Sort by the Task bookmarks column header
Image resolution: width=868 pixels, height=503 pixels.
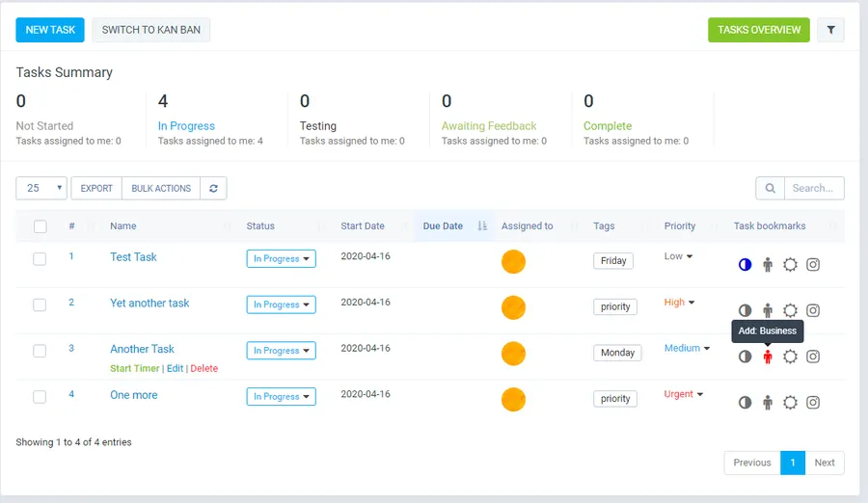pyautogui.click(x=770, y=225)
